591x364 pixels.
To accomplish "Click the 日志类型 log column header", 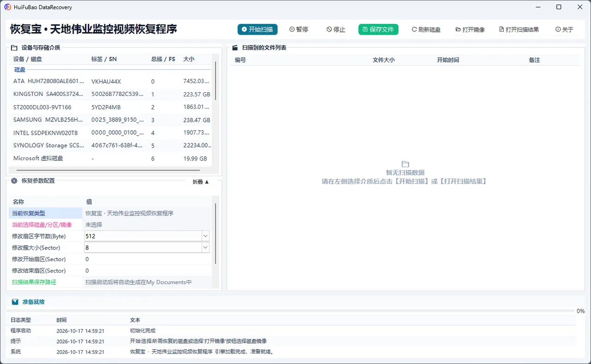I will pyautogui.click(x=21, y=320).
